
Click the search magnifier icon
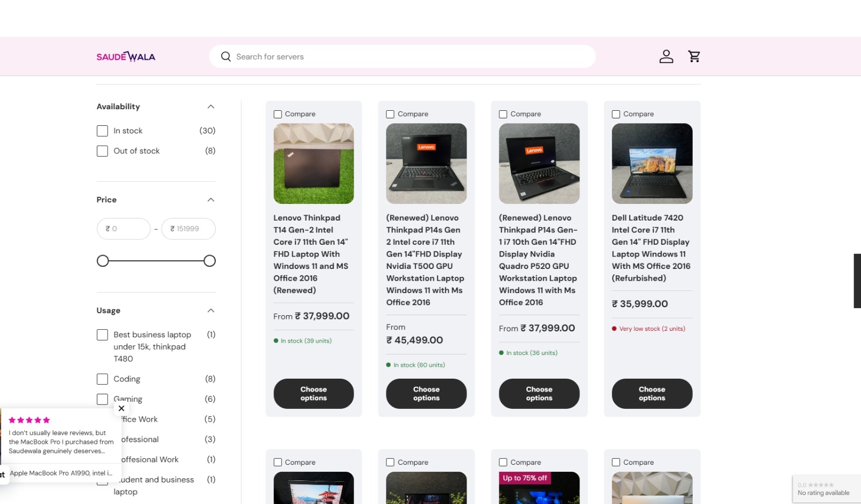226,56
